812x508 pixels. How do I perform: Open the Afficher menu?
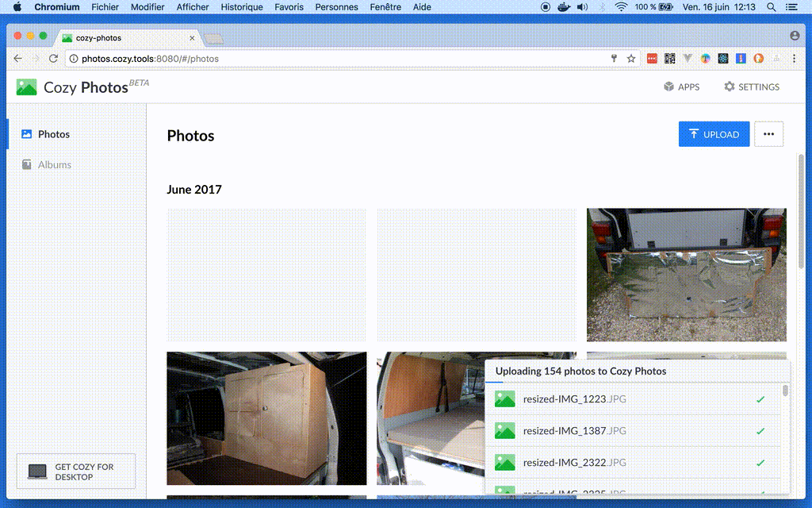point(193,6)
